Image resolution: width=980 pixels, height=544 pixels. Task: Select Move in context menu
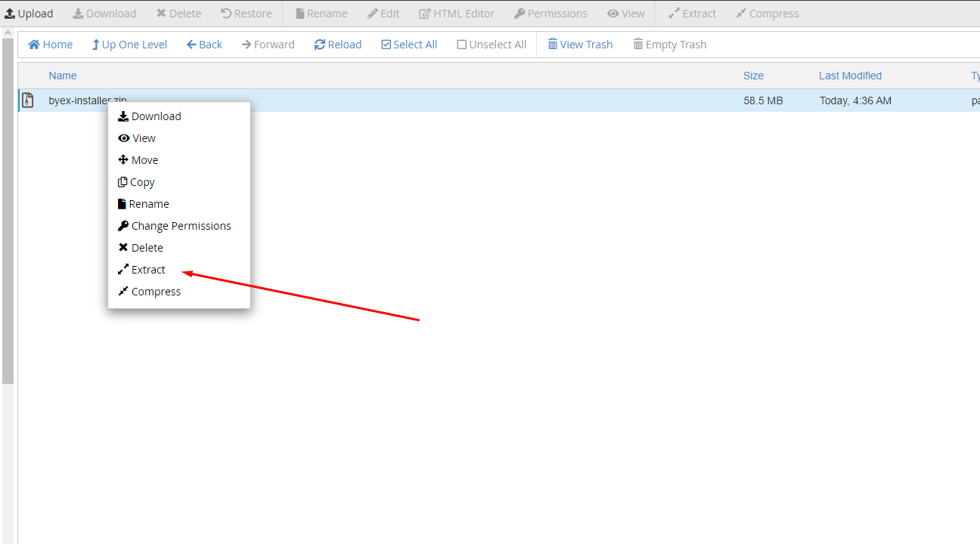tap(144, 160)
